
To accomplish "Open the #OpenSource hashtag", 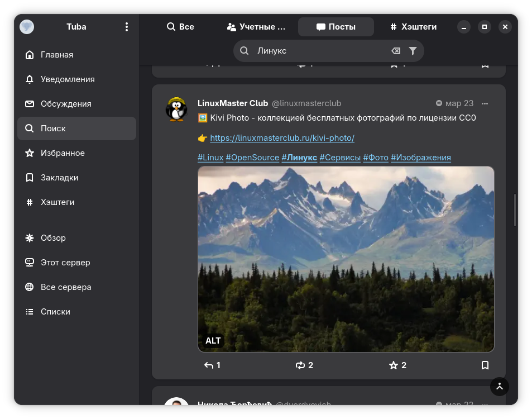I will 252,158.
